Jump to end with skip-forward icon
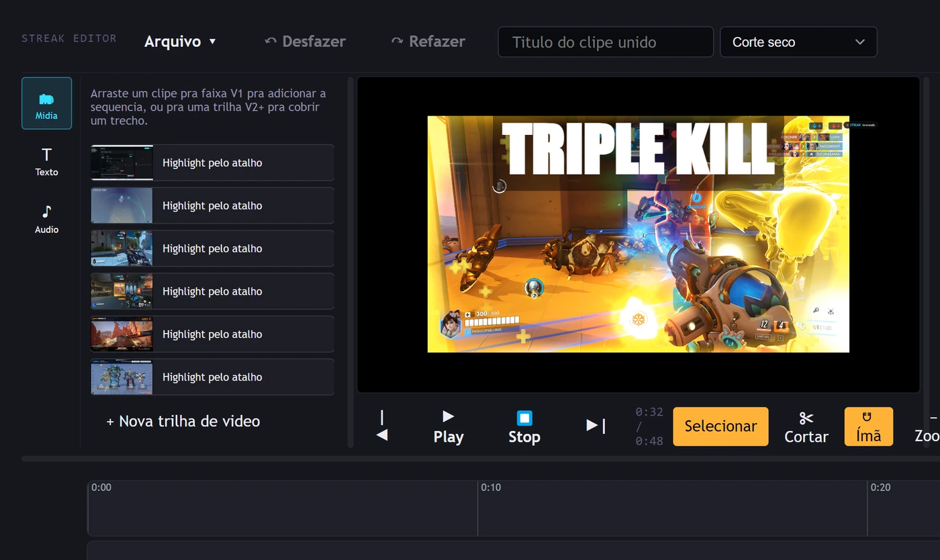The height and width of the screenshot is (560, 940). click(x=596, y=426)
